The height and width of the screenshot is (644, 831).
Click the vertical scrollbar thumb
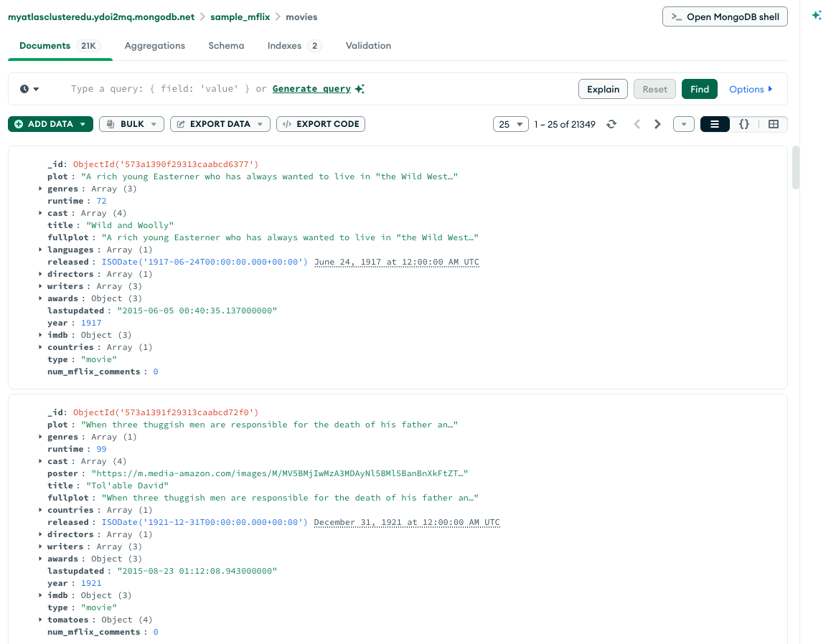click(x=796, y=167)
